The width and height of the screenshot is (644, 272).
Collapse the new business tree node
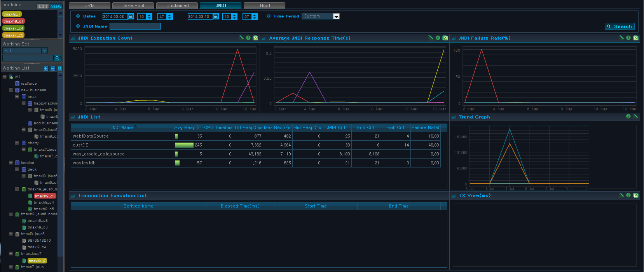[11, 90]
